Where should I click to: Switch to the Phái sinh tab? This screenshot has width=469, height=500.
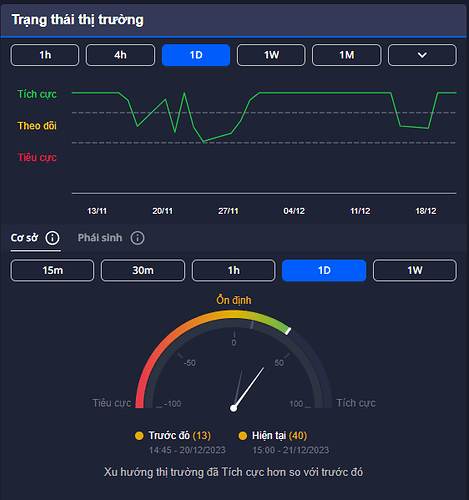tap(100, 238)
